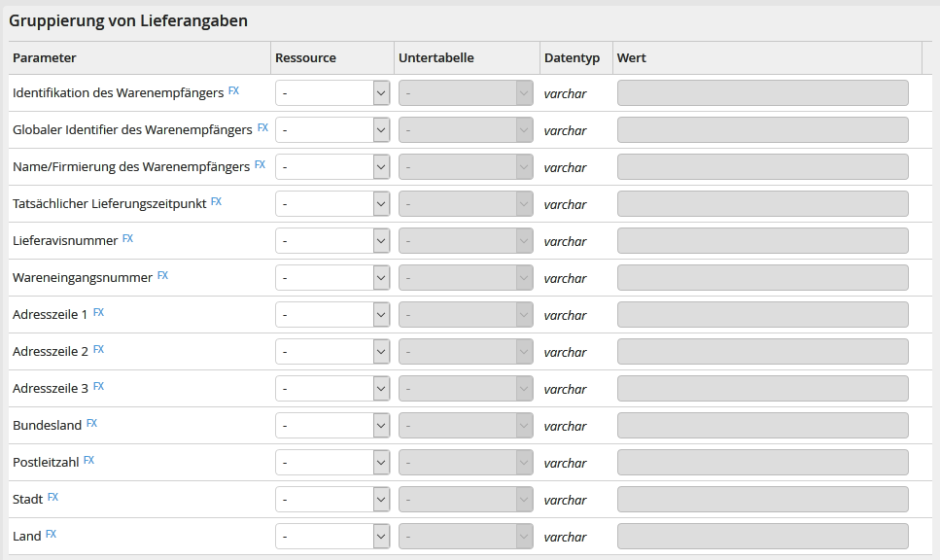The image size is (940, 560).
Task: Click FX icon next to Identifikation des Warenempfängers
Action: pyautogui.click(x=233, y=91)
